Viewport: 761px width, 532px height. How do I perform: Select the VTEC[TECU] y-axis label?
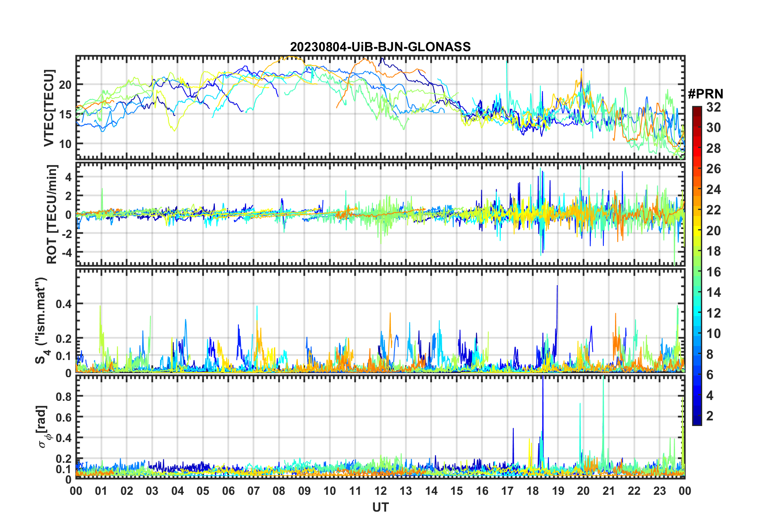coord(49,108)
